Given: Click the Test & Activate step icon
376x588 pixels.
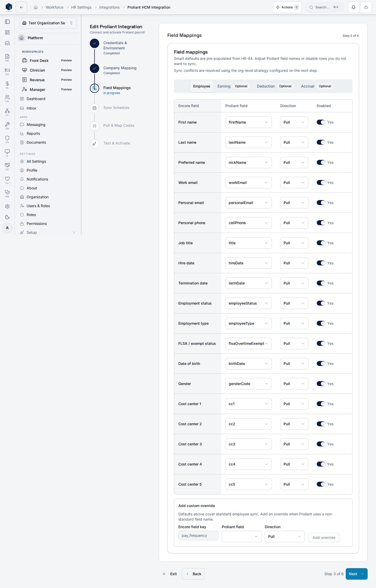Looking at the screenshot, I should [95, 144].
